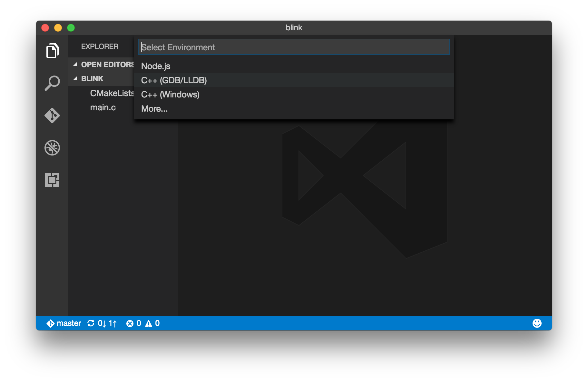This screenshot has width=588, height=382.
Task: Open main.c in the explorer
Action: point(103,107)
